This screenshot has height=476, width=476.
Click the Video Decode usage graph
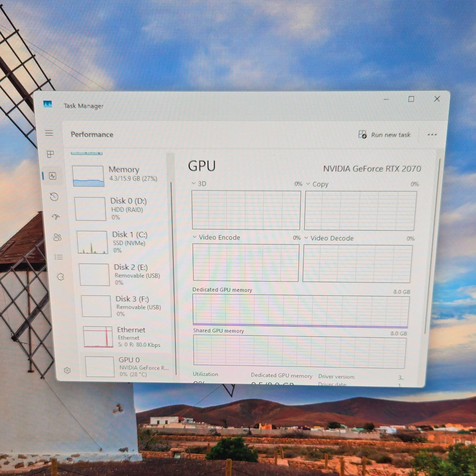pyautogui.click(x=357, y=264)
